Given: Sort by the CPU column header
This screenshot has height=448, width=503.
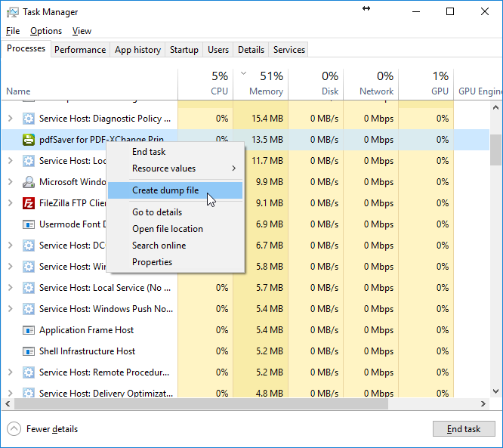Looking at the screenshot, I should [x=205, y=84].
